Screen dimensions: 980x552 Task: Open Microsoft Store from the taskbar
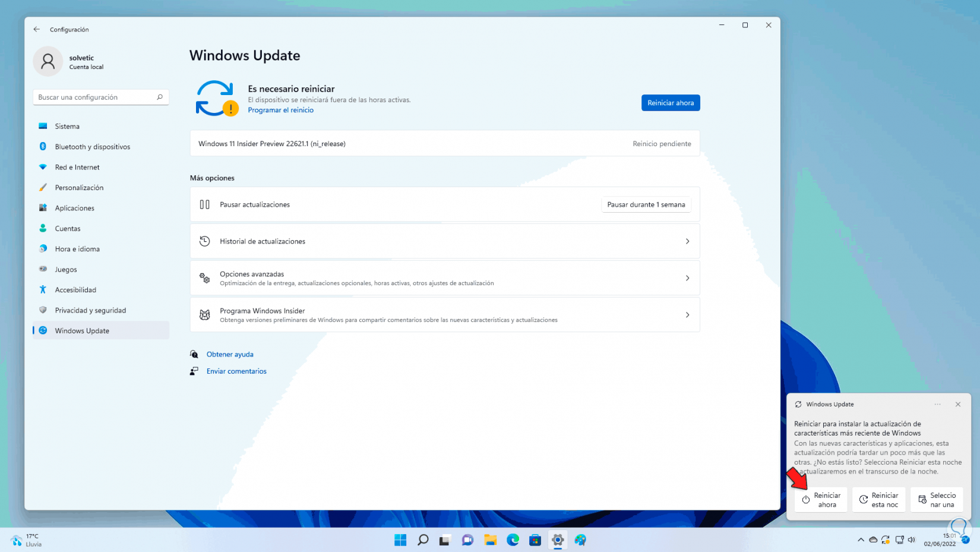coord(535,540)
